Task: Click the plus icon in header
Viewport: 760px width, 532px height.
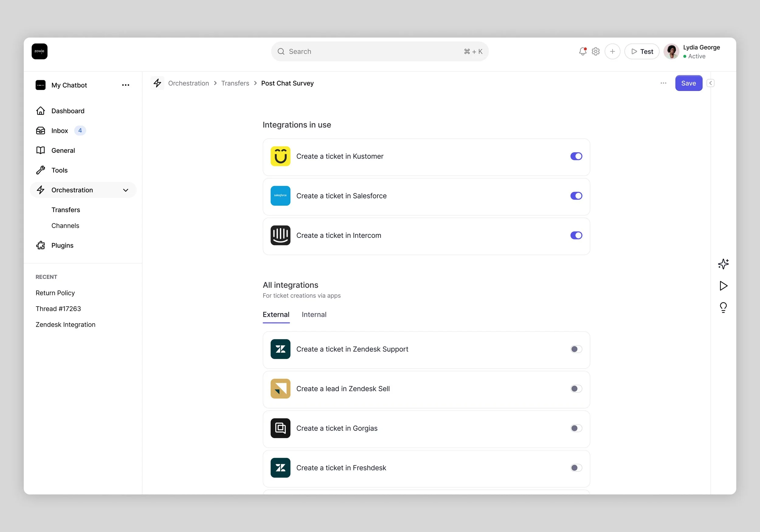Action: [612, 51]
